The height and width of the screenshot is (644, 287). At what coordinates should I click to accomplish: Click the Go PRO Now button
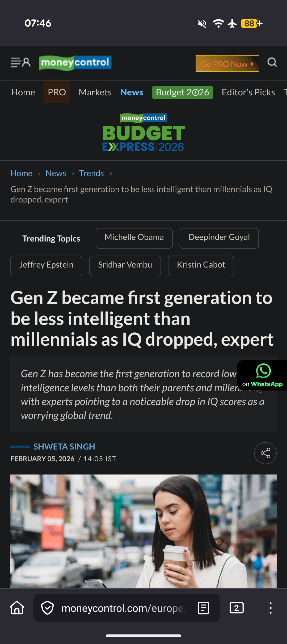(x=227, y=64)
